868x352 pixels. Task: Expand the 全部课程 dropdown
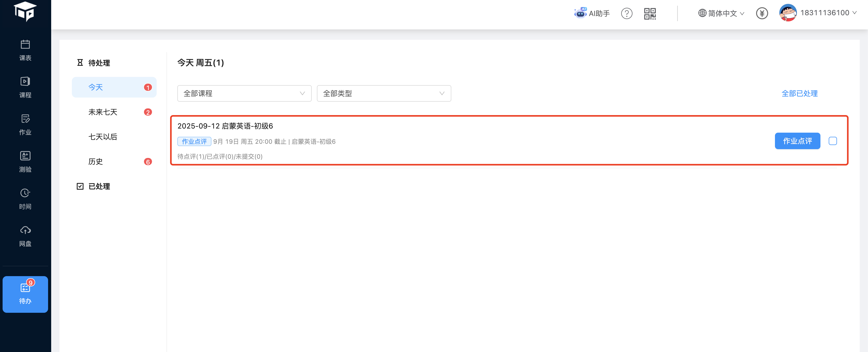[x=244, y=93]
